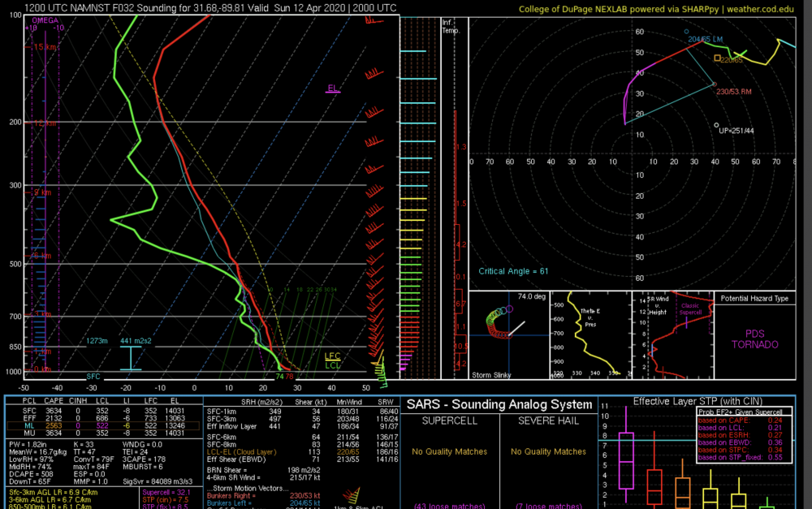Click the LCL label on the sounding
Image resolution: width=812 pixels, height=509 pixels.
[x=332, y=365]
